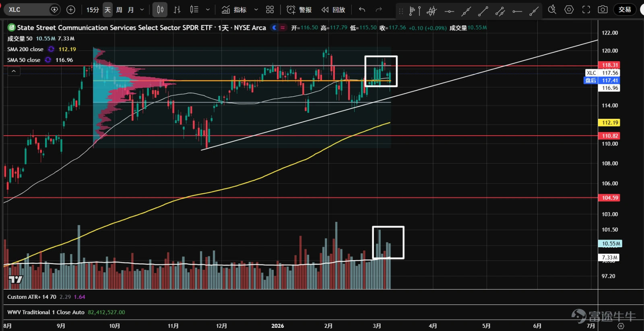Enter fullscreen mode

[x=586, y=9]
